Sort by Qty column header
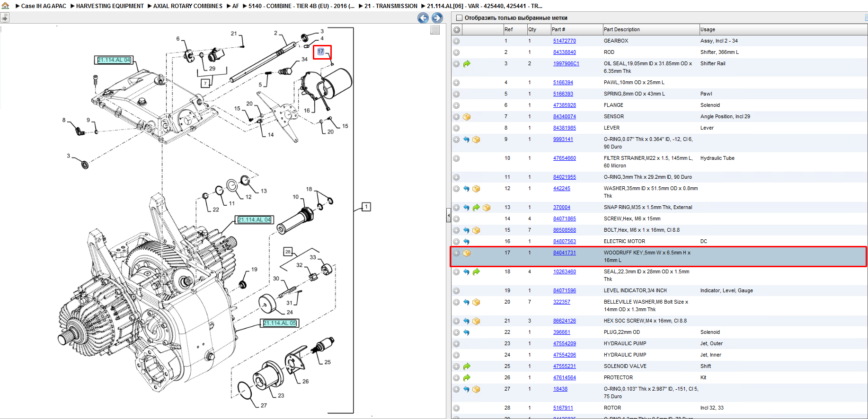The height and width of the screenshot is (419, 868). coord(539,29)
